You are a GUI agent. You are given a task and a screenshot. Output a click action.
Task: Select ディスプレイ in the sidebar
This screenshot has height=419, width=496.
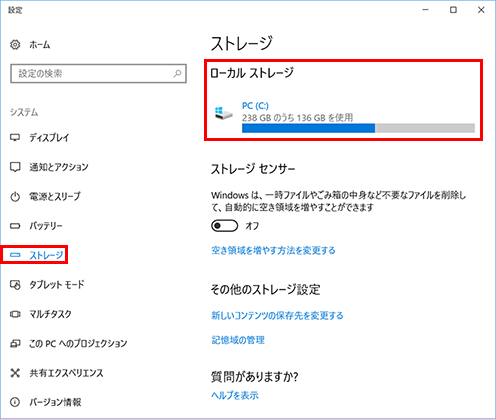point(49,137)
